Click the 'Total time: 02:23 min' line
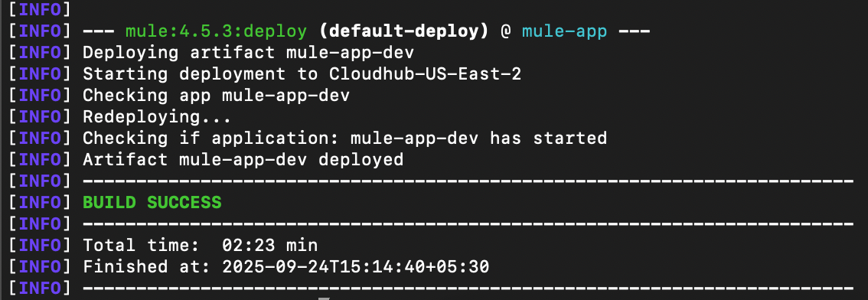Viewport: 868px width, 300px height. [201, 245]
